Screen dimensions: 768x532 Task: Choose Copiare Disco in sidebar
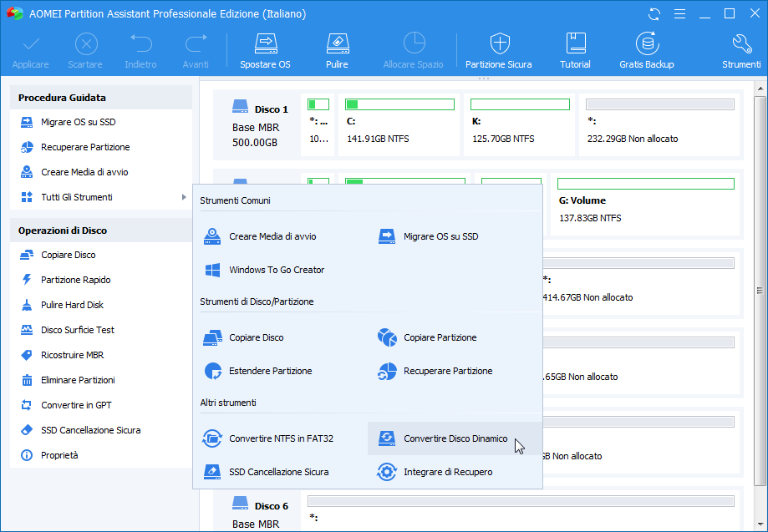click(x=100, y=255)
